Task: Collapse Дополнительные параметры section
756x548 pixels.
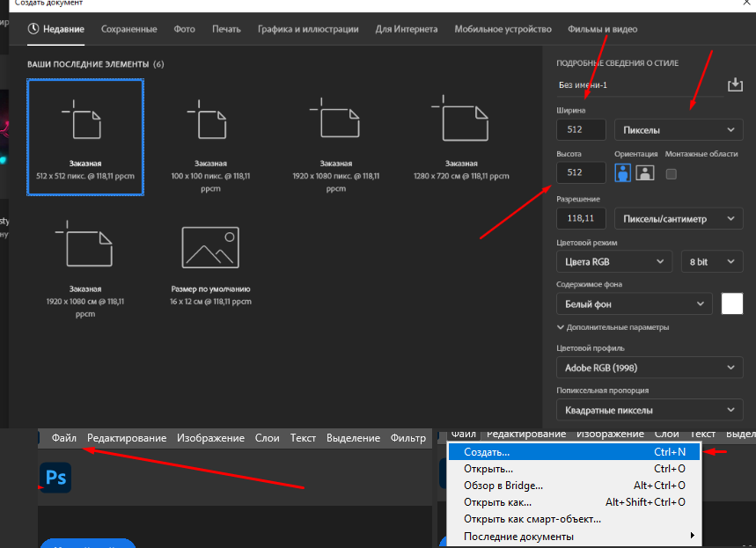Action: click(613, 327)
